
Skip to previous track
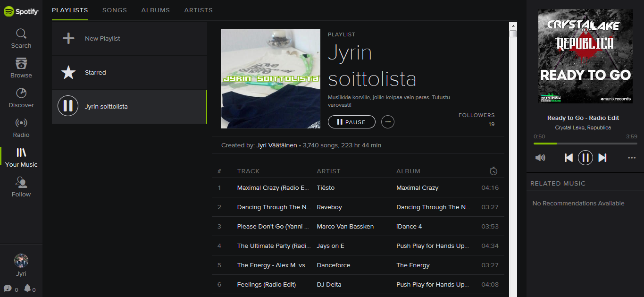pos(569,158)
